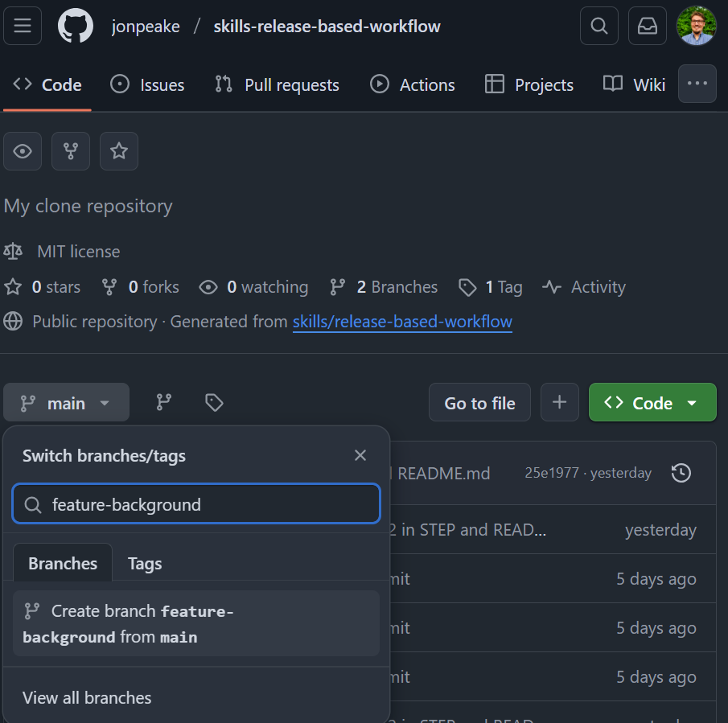Screen dimensions: 728x723
Task: Open branches overview icon beside main selector
Action: coord(163,402)
